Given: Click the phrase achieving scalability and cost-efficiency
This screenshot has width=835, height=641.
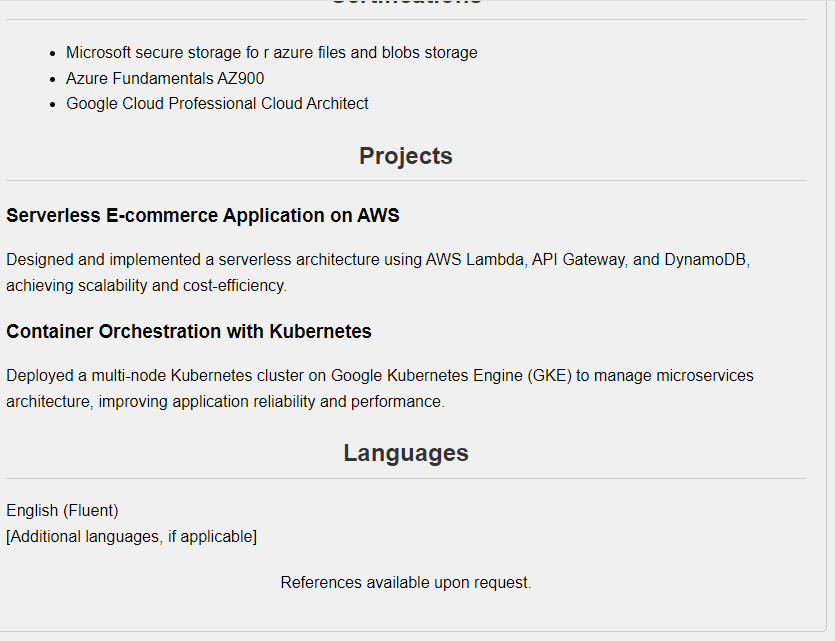Looking at the screenshot, I should pyautogui.click(x=146, y=286).
